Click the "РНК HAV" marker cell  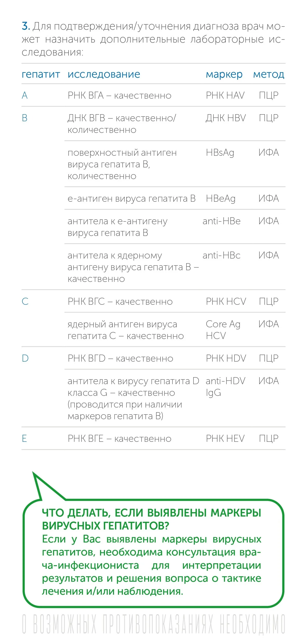point(225,96)
